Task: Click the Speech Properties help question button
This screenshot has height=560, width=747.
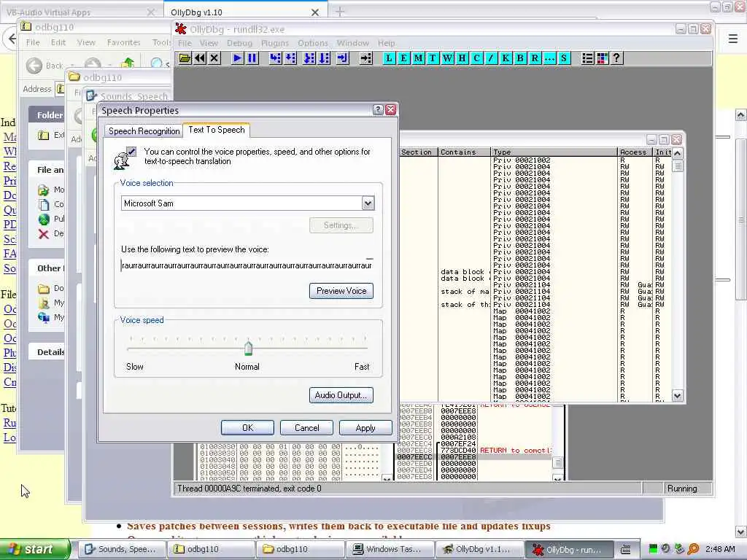Action: pos(378,110)
